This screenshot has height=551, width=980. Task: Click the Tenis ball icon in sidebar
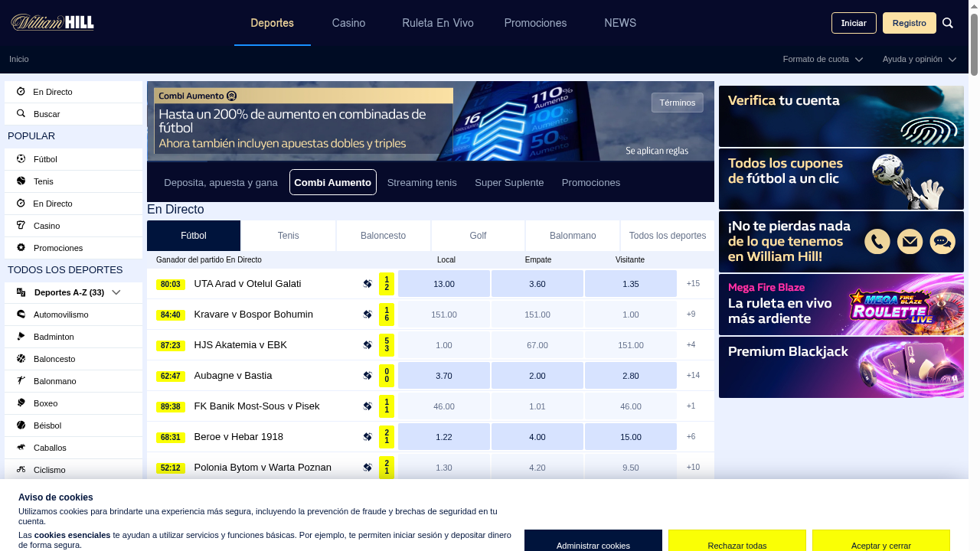point(21,181)
